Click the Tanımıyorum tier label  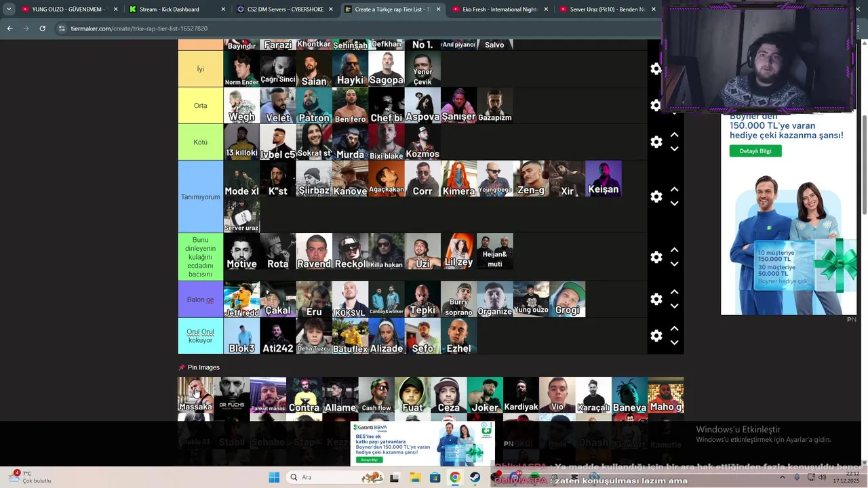(200, 197)
